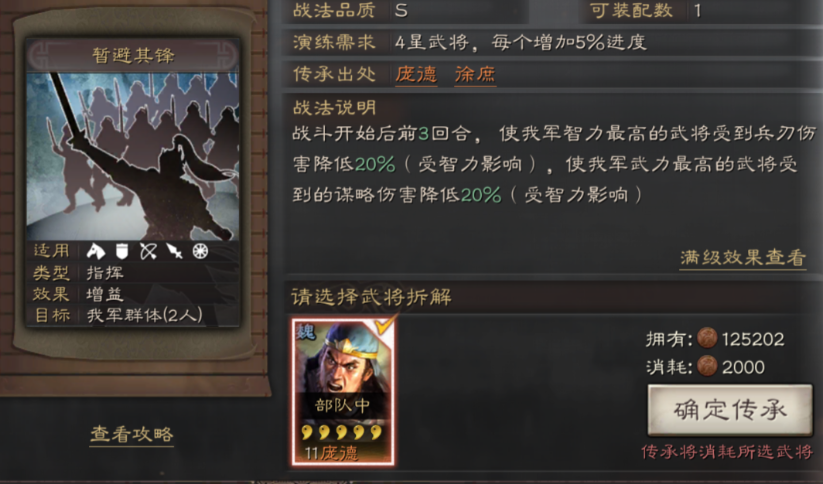This screenshot has height=484, width=823.
Task: Click the five-star rating on 庞德 card
Action: pos(342,433)
